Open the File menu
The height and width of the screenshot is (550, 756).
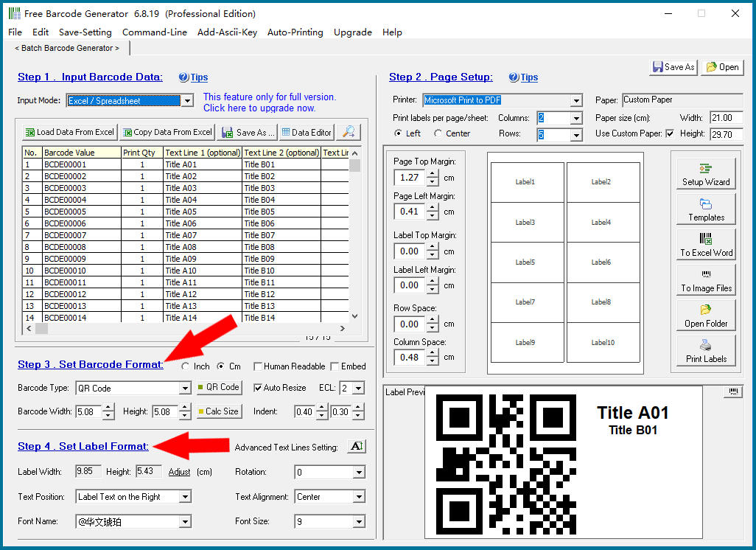pos(15,32)
